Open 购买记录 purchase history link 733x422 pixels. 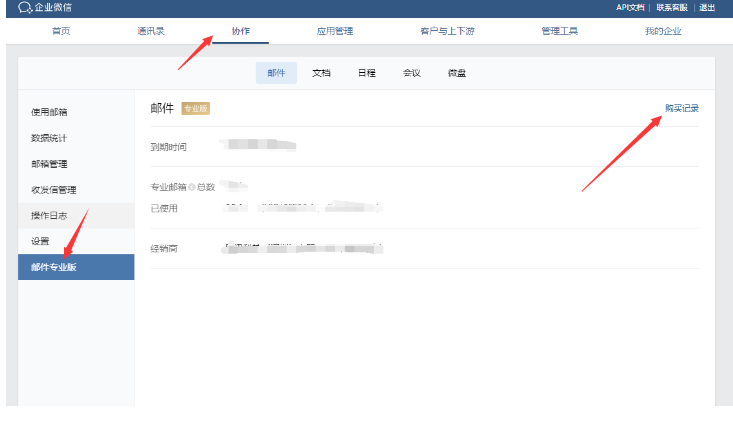coord(681,108)
